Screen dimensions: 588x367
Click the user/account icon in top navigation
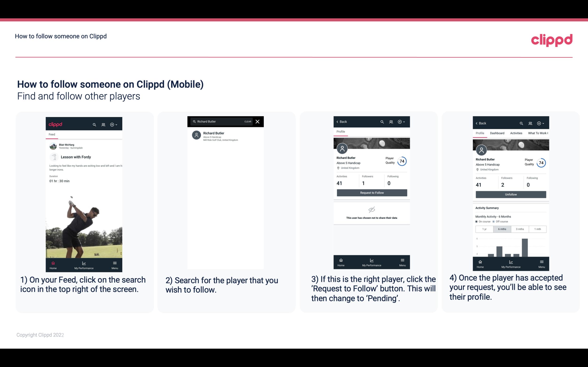tap(103, 124)
